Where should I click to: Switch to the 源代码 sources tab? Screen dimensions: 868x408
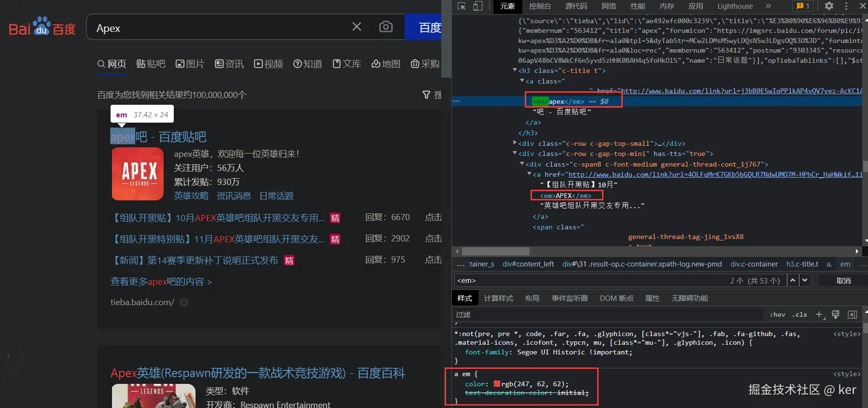[x=576, y=6]
